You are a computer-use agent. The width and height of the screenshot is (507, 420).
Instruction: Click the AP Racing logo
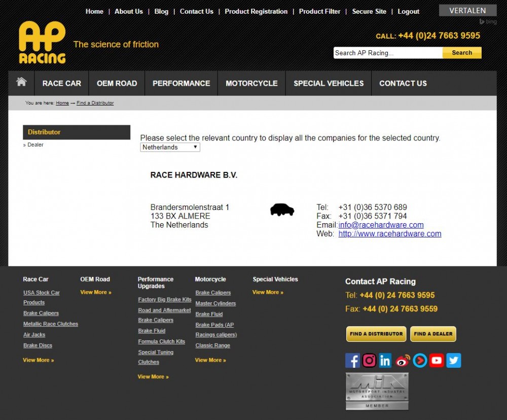click(x=42, y=43)
